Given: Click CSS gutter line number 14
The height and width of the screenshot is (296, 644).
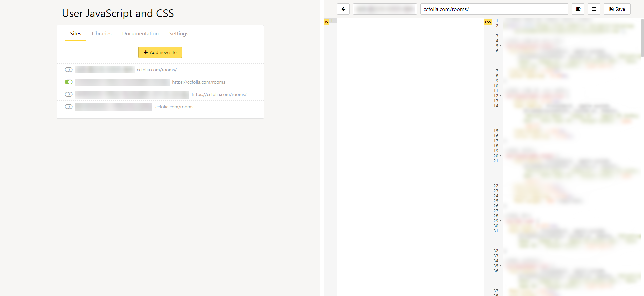Looking at the screenshot, I should click(496, 106).
